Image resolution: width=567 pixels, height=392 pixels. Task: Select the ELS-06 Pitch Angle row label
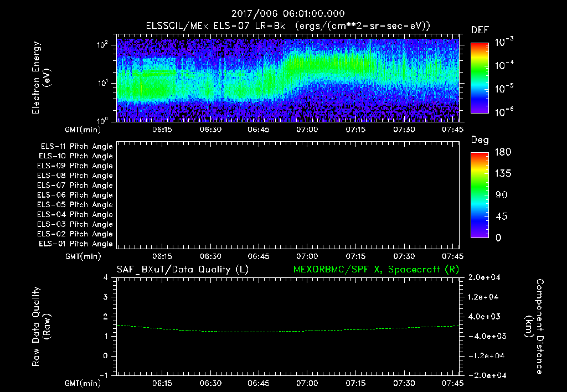(x=75, y=195)
